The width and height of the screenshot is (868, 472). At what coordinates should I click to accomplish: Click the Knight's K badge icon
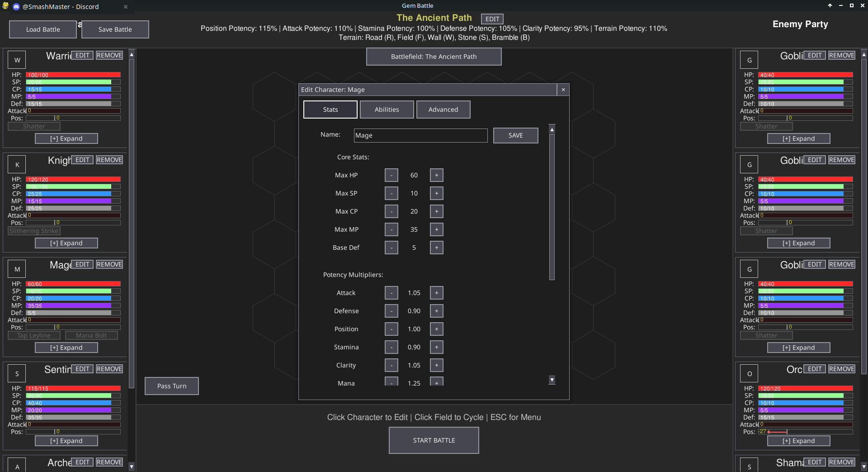pyautogui.click(x=16, y=164)
